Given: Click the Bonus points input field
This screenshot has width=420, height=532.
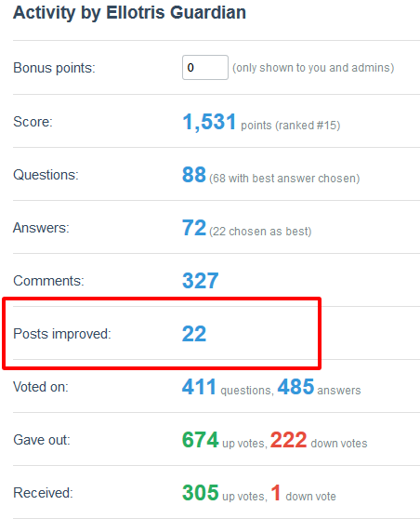Looking at the screenshot, I should [205, 68].
